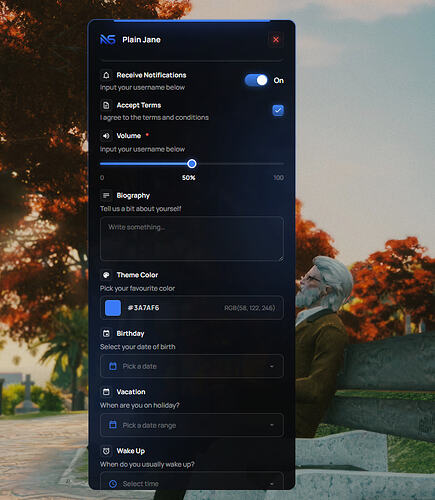Screen dimensions: 435x500
Task: Click the text-lines icon beside Biography
Action: (x=106, y=195)
